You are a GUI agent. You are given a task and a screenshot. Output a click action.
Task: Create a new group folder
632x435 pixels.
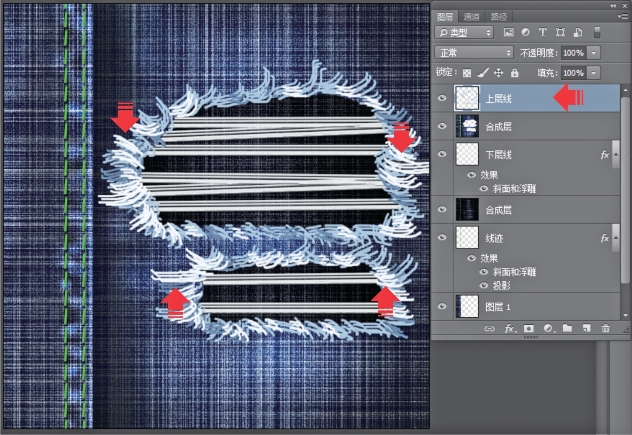tap(568, 328)
